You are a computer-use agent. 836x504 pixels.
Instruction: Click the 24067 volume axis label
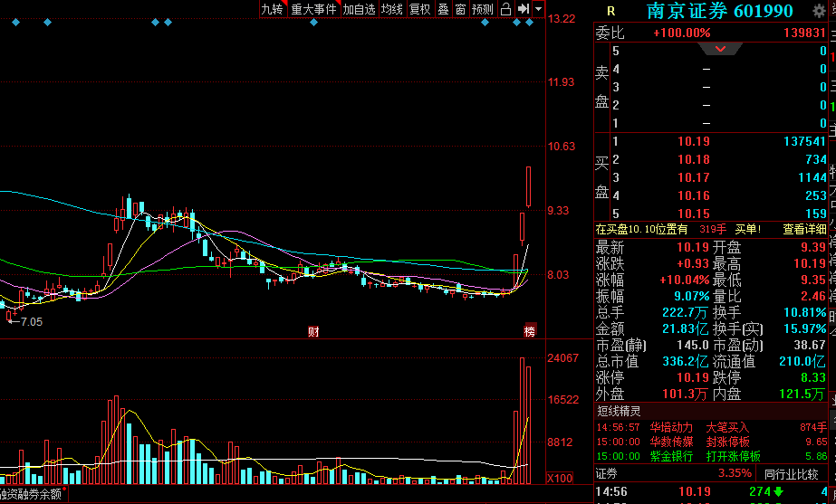(562, 358)
